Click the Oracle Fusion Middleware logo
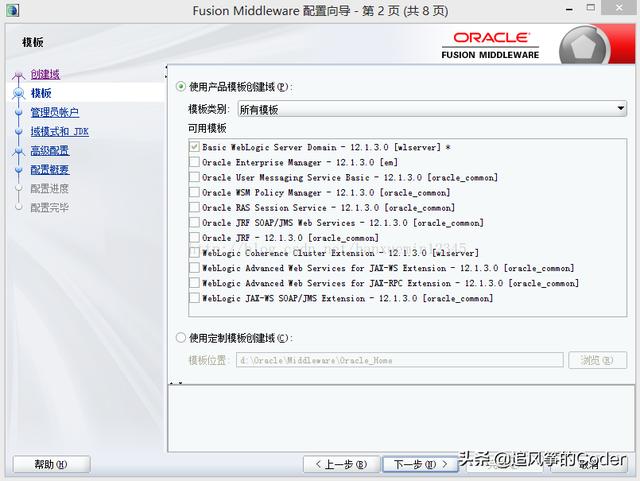The width and height of the screenshot is (640, 481). tap(490, 45)
